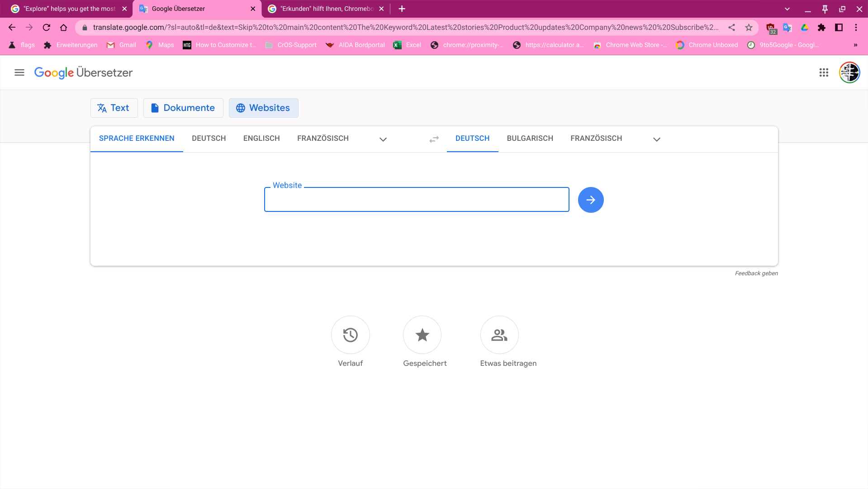Viewport: 868px width, 489px height.
Task: Open the tab search dropdown arrow
Action: (787, 9)
